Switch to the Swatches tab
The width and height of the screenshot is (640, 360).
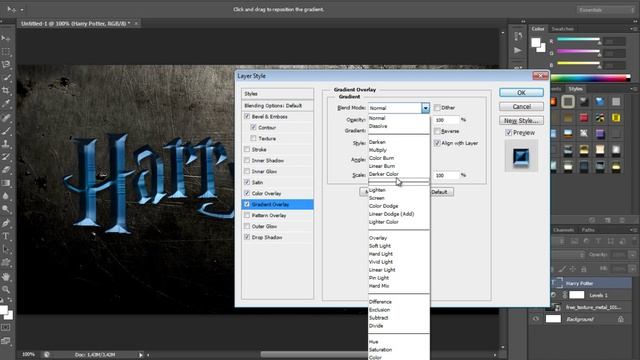[562, 29]
